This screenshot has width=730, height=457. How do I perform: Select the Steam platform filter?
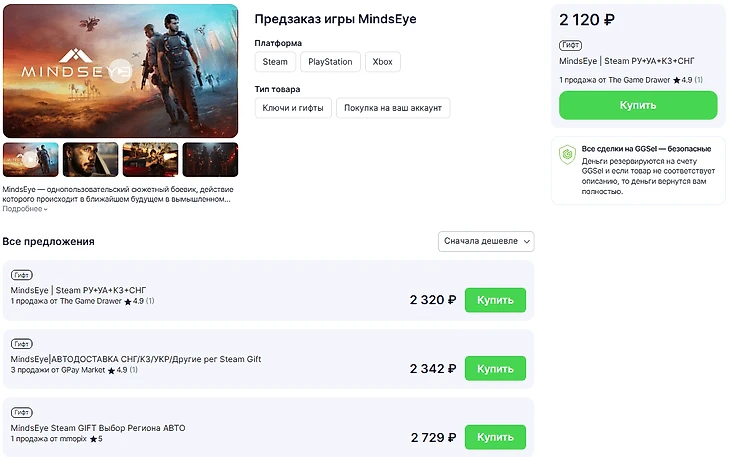(275, 62)
